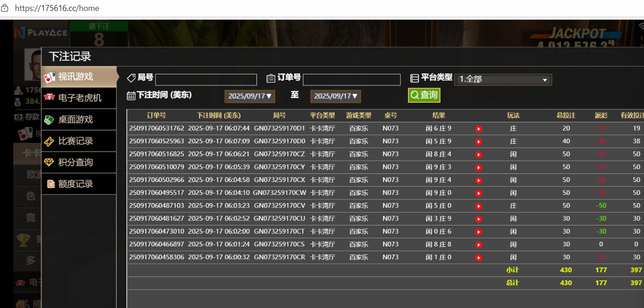644x308 pixels.
Task: Click the PlayAce logo at top left
Action: [x=41, y=32]
